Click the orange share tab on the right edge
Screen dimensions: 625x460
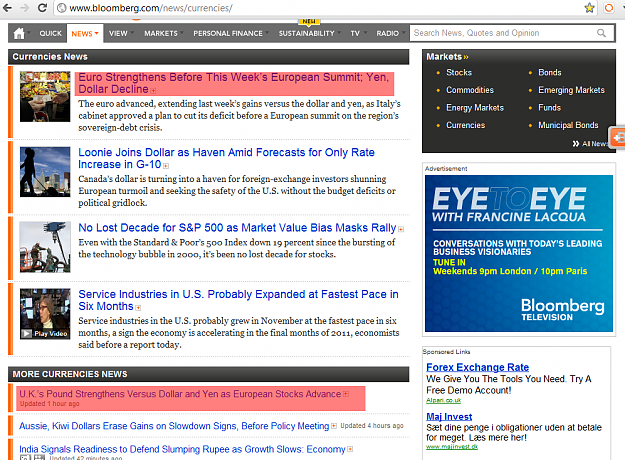click(x=617, y=138)
